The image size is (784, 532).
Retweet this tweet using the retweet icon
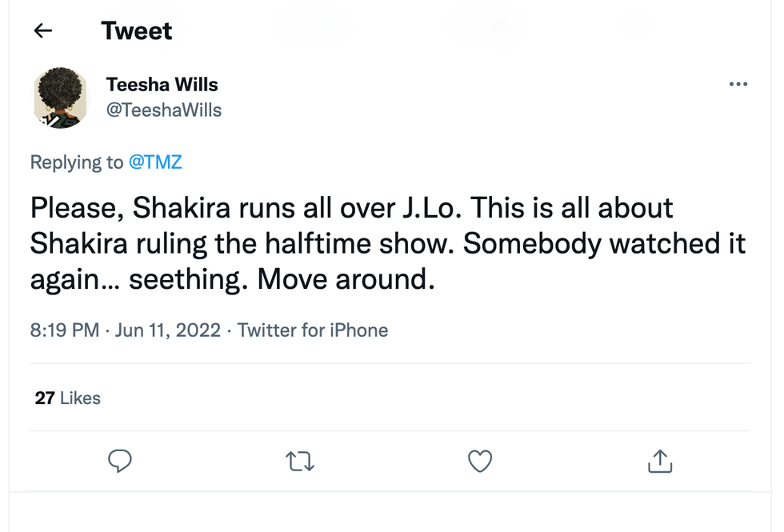pos(300,462)
